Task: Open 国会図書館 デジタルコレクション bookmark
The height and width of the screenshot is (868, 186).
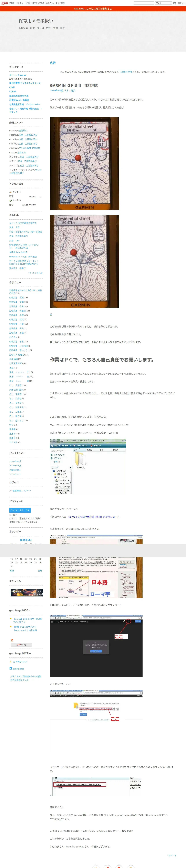Action: pos(25,83)
